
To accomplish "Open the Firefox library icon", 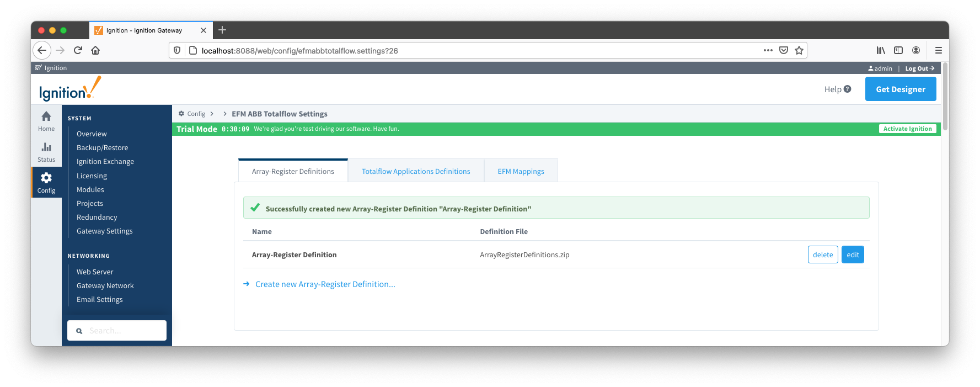I will 881,50.
